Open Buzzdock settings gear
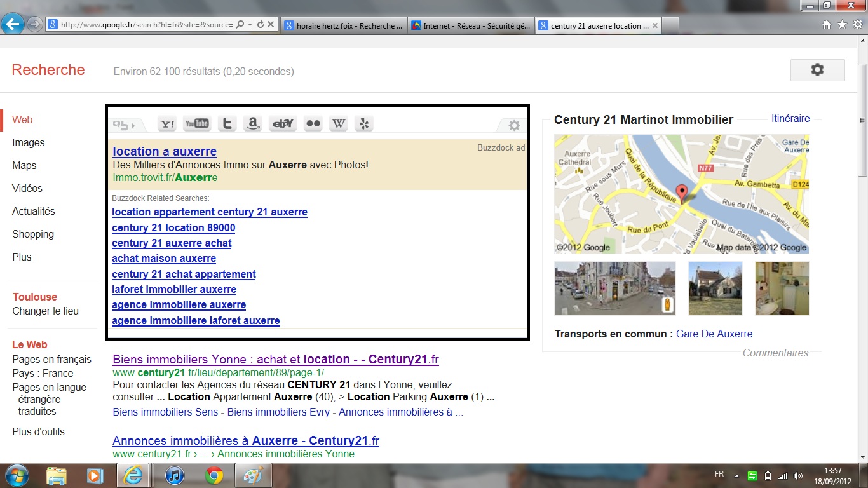This screenshot has width=868, height=488. pos(514,126)
